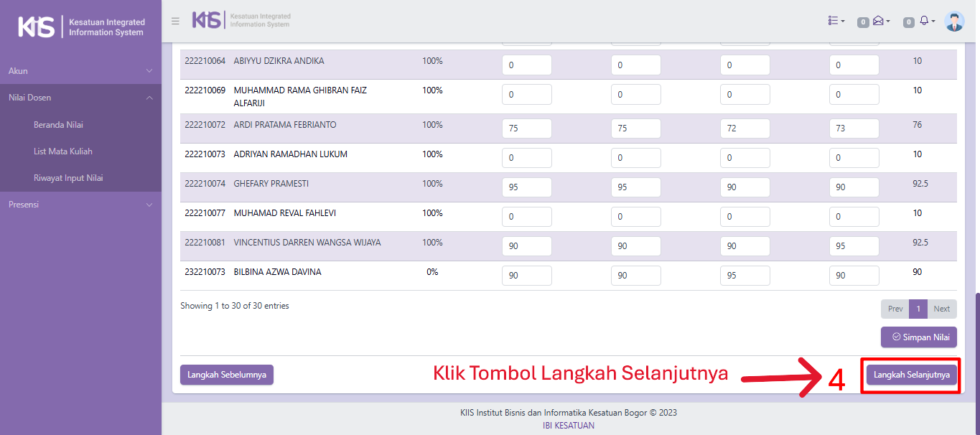Image resolution: width=980 pixels, height=435 pixels.
Task: Click the KIIS logo in sidebar
Action: [80, 27]
